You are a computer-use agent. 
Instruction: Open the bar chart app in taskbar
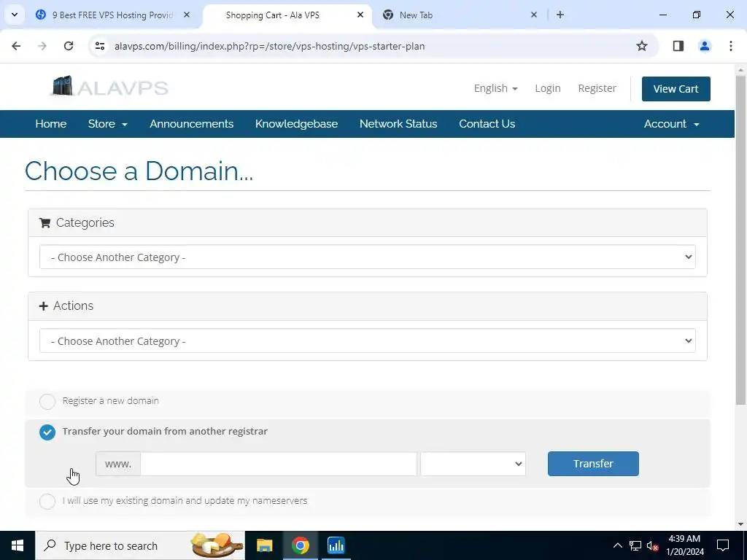tap(336, 545)
